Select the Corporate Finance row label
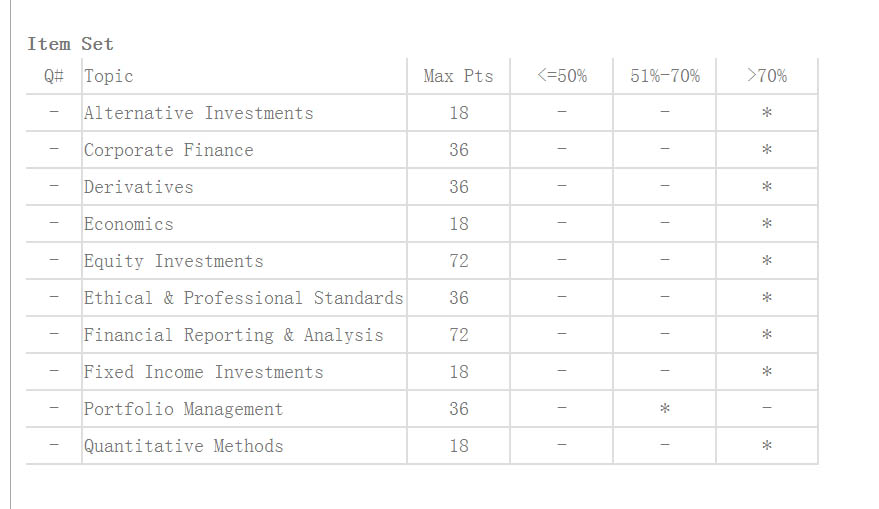Viewport: 879px width, 509px height. tap(168, 150)
